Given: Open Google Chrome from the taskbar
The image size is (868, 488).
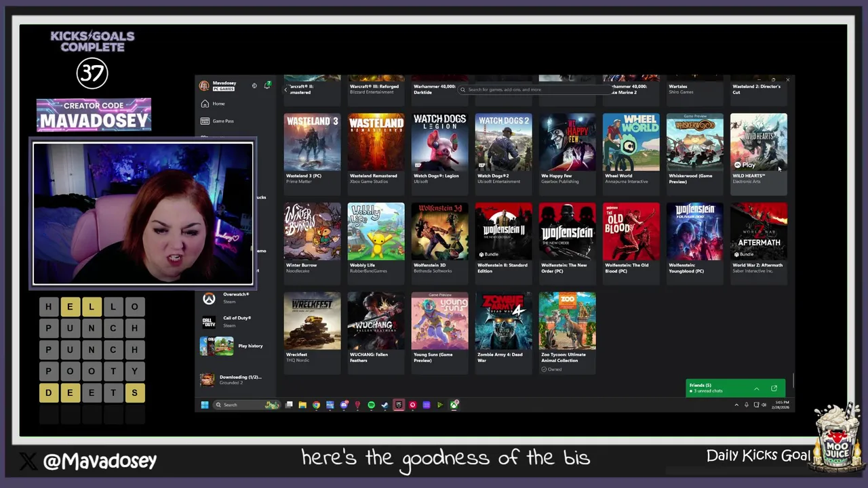Looking at the screenshot, I should (x=316, y=405).
